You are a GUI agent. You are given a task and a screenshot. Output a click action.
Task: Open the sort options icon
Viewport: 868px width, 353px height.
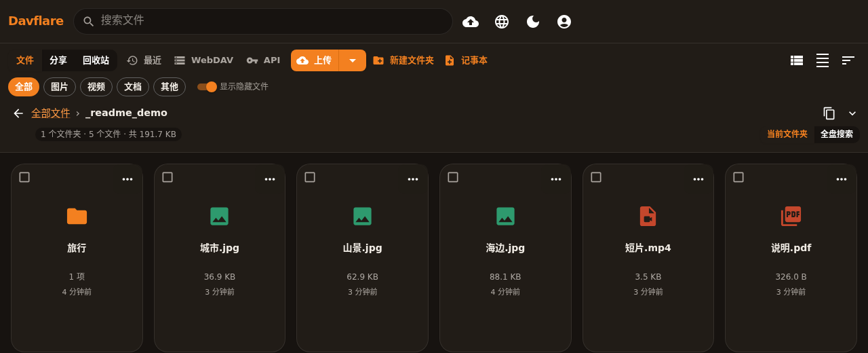pos(848,60)
